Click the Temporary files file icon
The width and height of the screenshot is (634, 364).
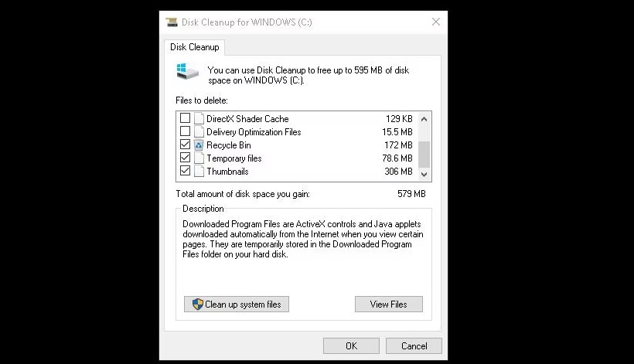199,158
